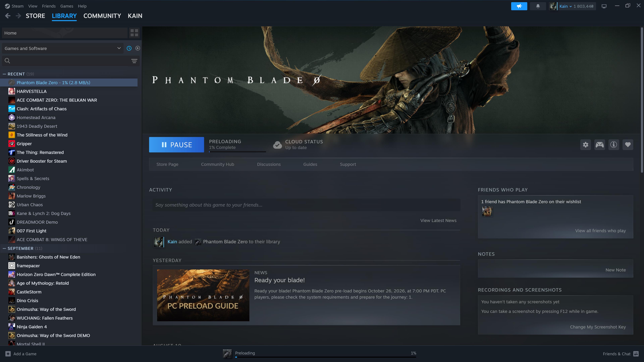This screenshot has height=362, width=644.
Task: Open the Community Hub link
Action: [218, 164]
